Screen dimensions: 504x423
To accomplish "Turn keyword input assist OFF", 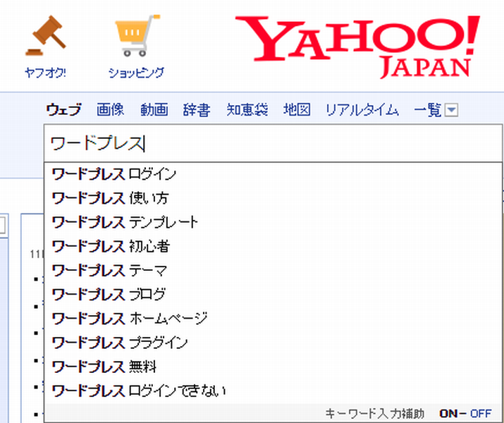I will click(481, 413).
